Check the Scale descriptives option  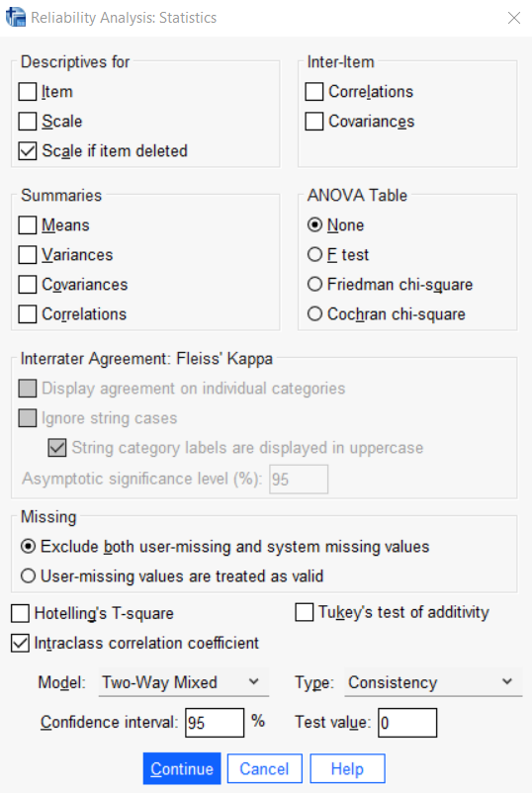click(x=28, y=122)
